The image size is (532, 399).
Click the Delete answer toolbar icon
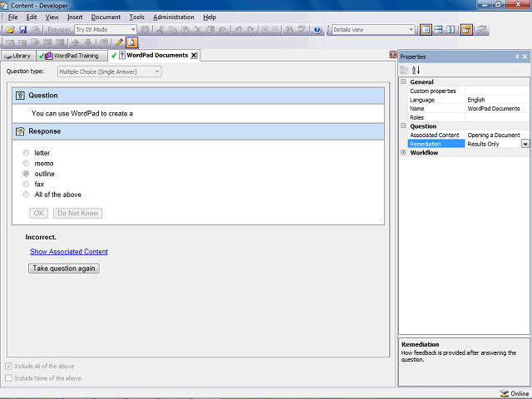coord(22,42)
